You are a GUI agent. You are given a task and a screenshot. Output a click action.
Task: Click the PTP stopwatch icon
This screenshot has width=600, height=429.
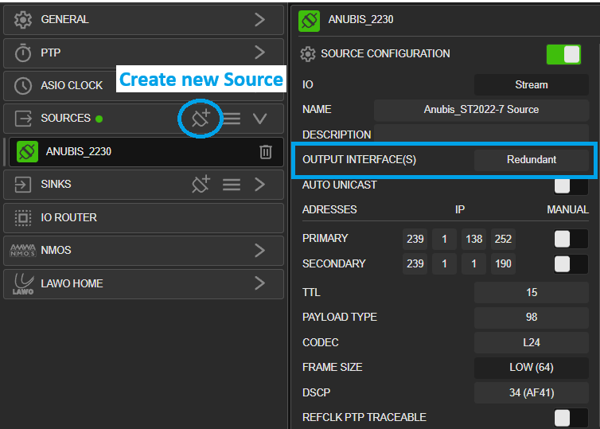pyautogui.click(x=23, y=52)
